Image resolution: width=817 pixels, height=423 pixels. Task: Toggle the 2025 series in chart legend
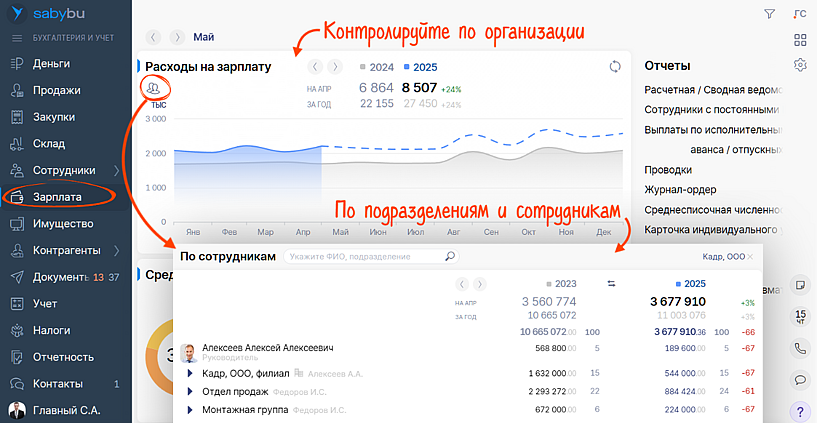click(421, 67)
